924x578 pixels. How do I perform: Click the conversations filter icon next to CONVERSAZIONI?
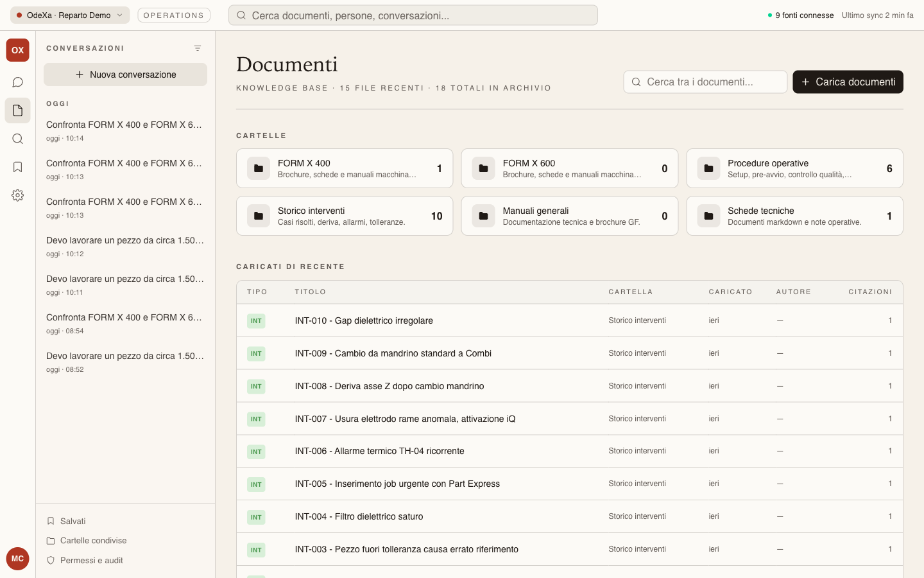(x=198, y=48)
